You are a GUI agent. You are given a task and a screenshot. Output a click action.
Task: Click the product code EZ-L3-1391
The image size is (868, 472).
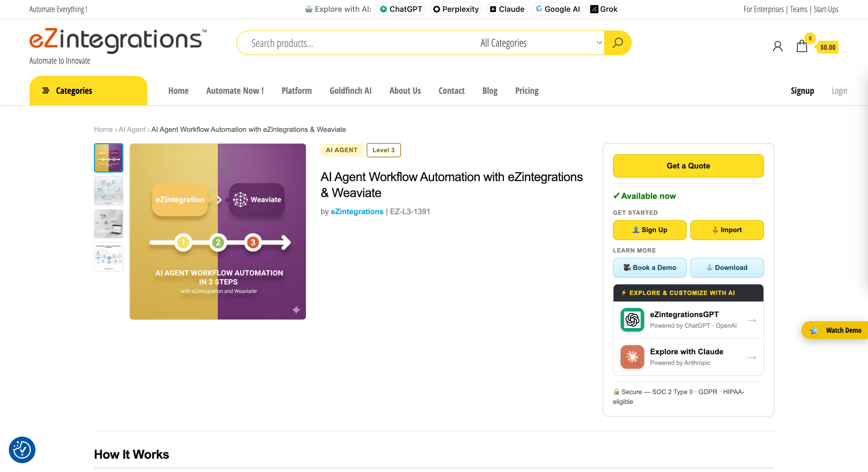410,212
